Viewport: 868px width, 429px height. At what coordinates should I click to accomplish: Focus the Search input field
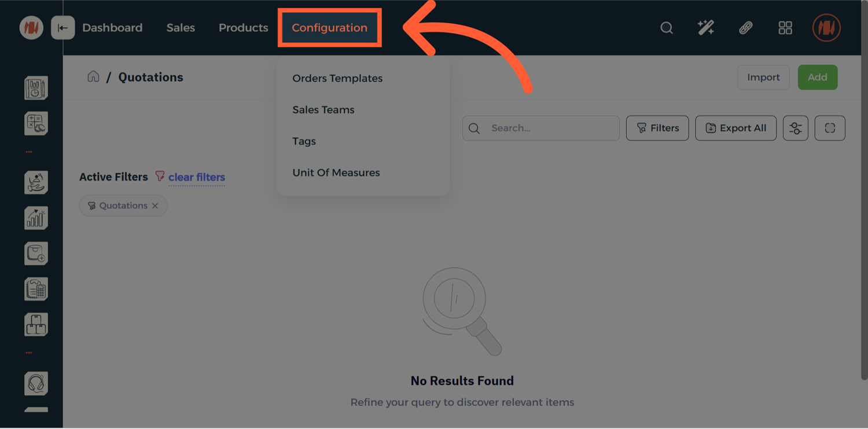[x=550, y=128]
